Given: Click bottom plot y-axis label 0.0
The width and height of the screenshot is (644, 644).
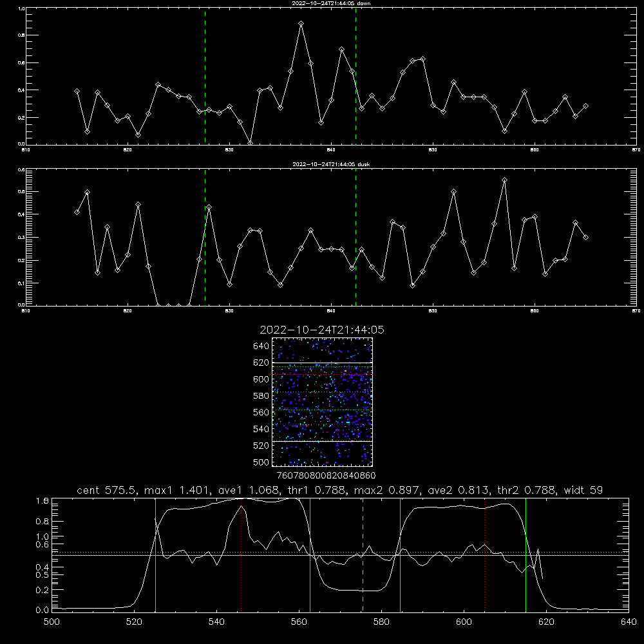Looking at the screenshot, I should point(43,611).
